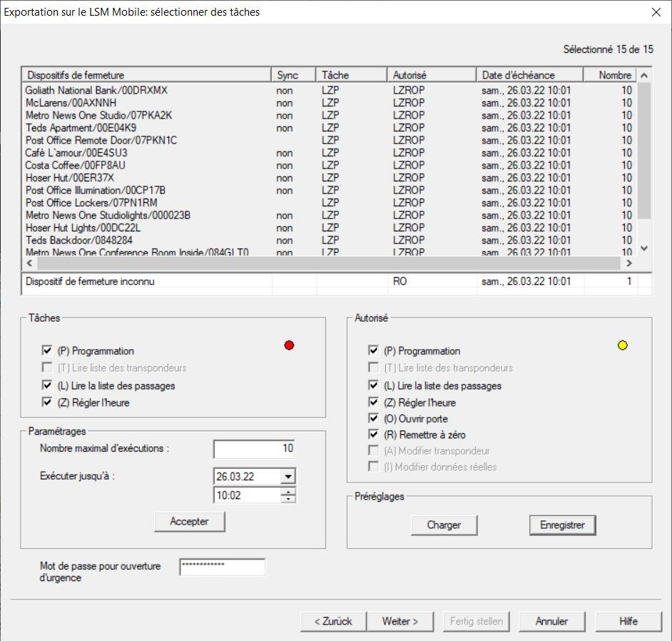Click the Nombre maximal d'exécutions field

(254, 449)
